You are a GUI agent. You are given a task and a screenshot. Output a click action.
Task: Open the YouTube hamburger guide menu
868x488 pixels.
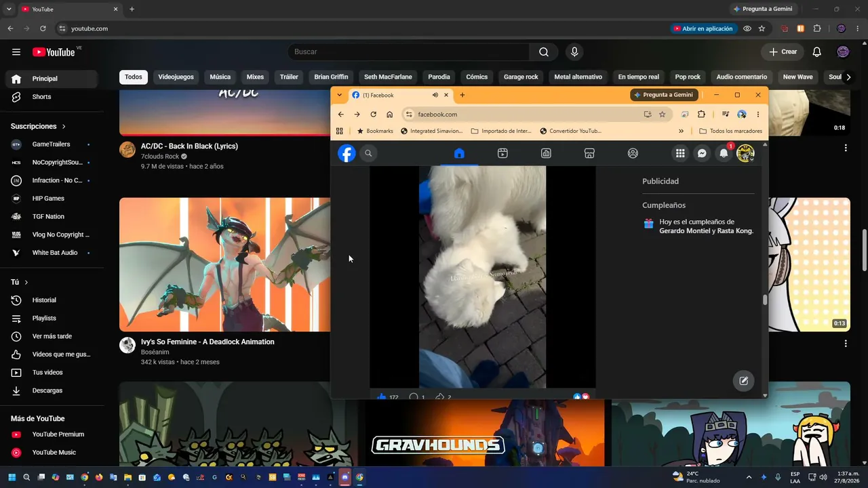pos(16,52)
